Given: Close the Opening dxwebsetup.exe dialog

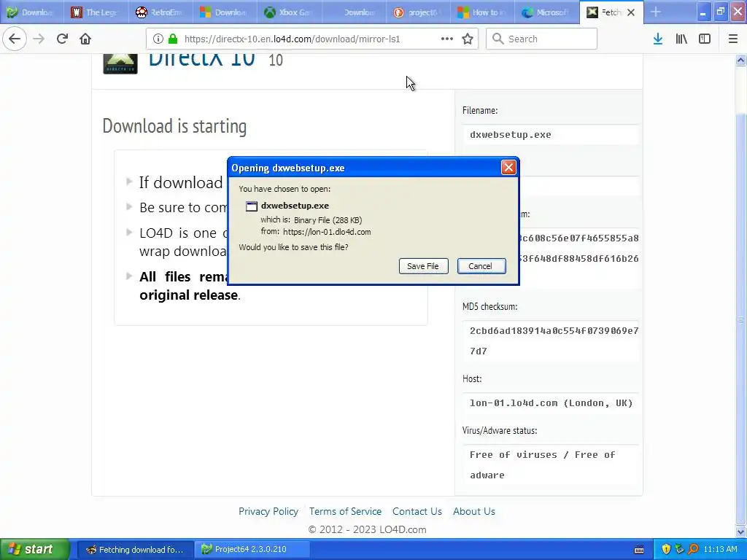Looking at the screenshot, I should tap(508, 168).
